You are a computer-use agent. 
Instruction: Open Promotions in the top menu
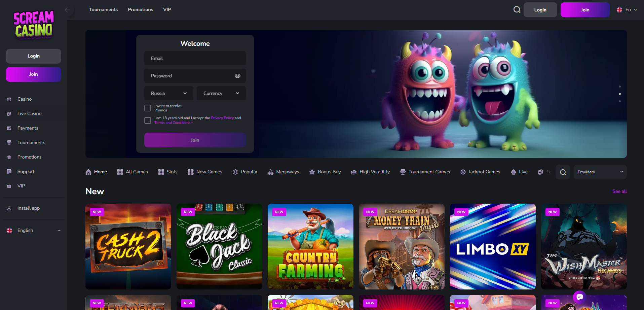tap(141, 10)
